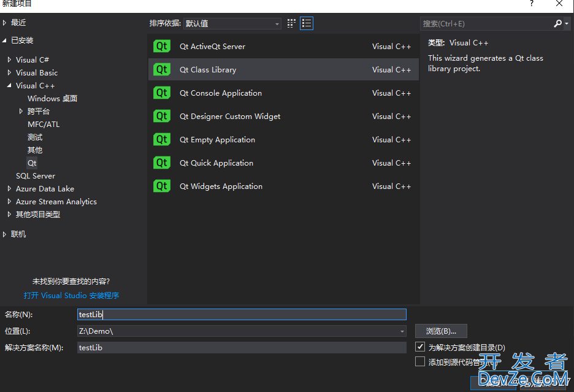This screenshot has height=392, width=574.
Task: Click the Browse button
Action: 441,331
